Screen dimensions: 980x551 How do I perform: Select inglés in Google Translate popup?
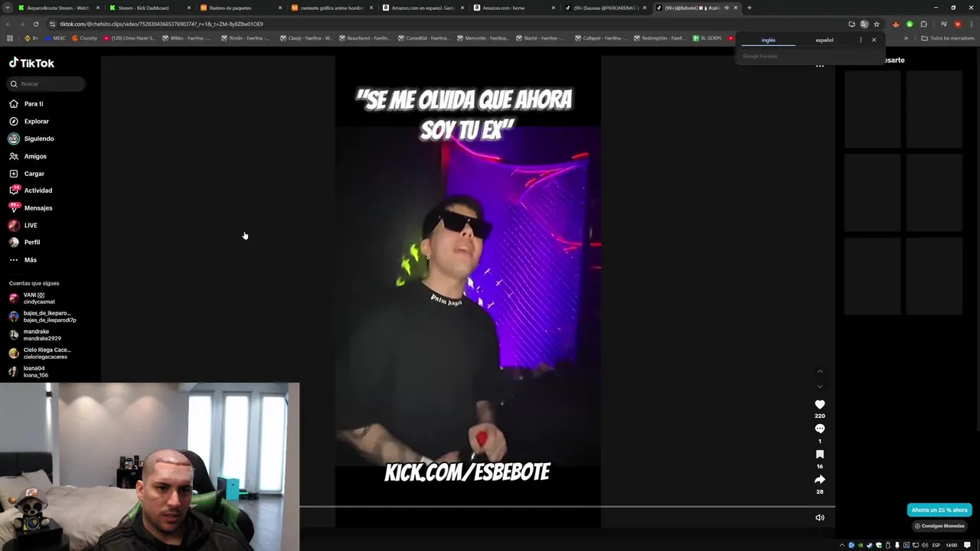pyautogui.click(x=769, y=40)
